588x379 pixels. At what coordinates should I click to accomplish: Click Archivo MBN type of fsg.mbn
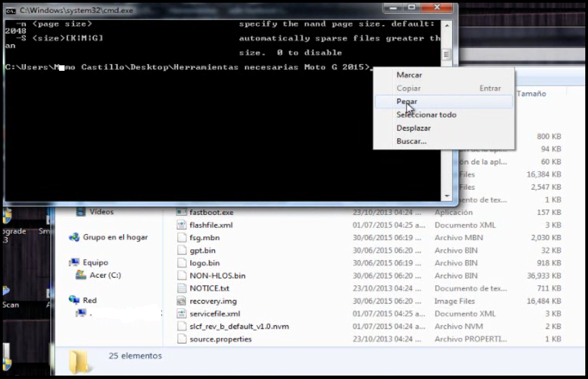tap(459, 238)
